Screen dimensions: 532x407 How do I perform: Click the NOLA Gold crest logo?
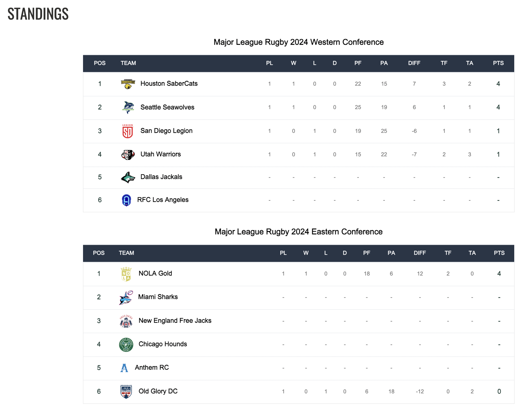(126, 274)
